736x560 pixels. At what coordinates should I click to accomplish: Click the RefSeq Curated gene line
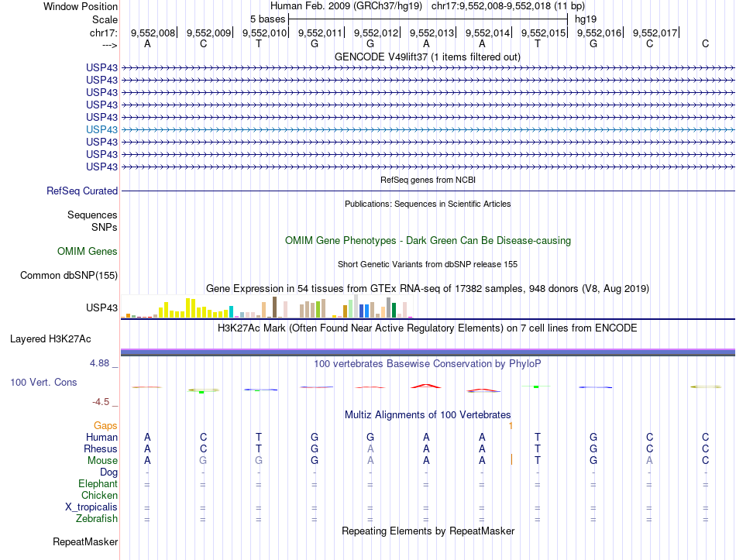coord(428,191)
